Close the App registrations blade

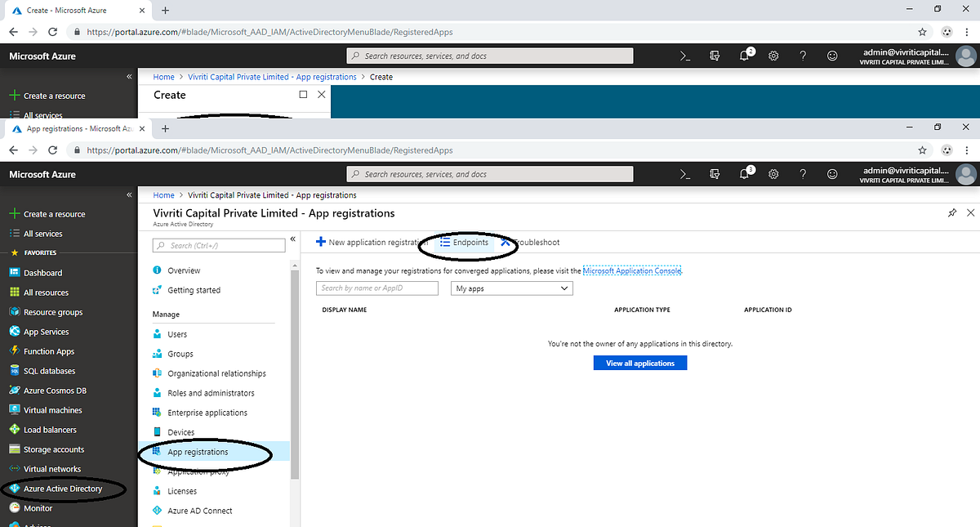coord(970,212)
